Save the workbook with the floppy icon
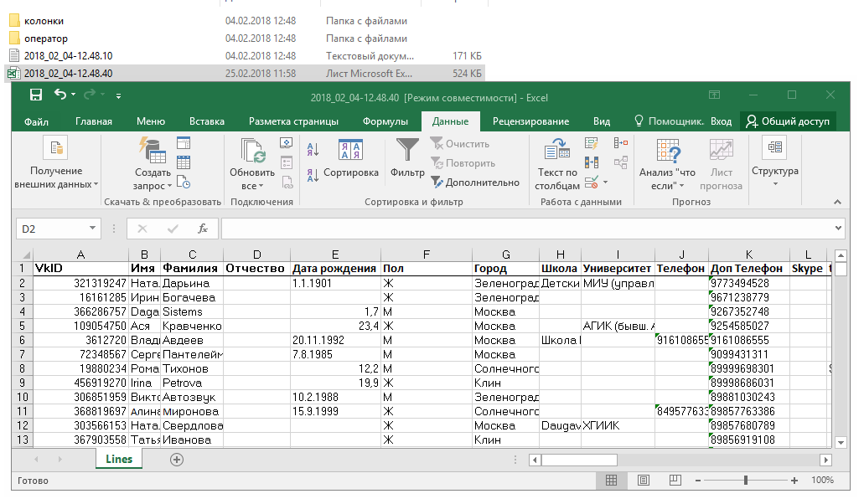Viewport: 864px width, 504px height. (x=35, y=95)
